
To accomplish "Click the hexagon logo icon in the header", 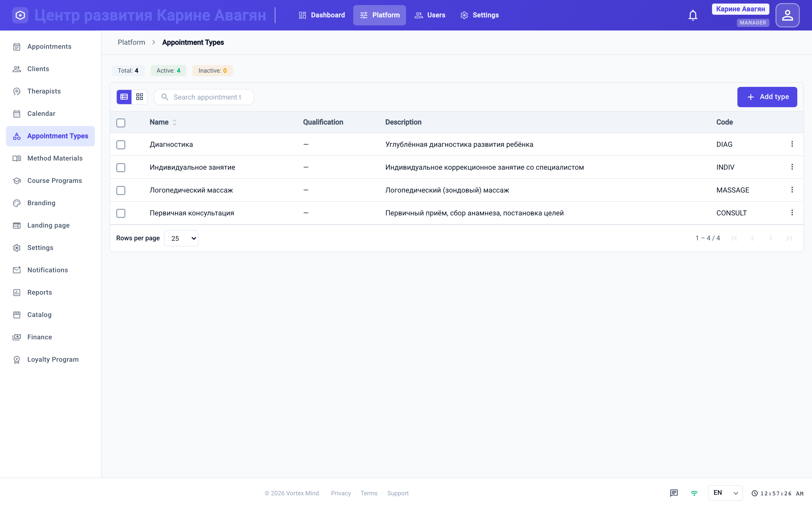I will (x=20, y=15).
